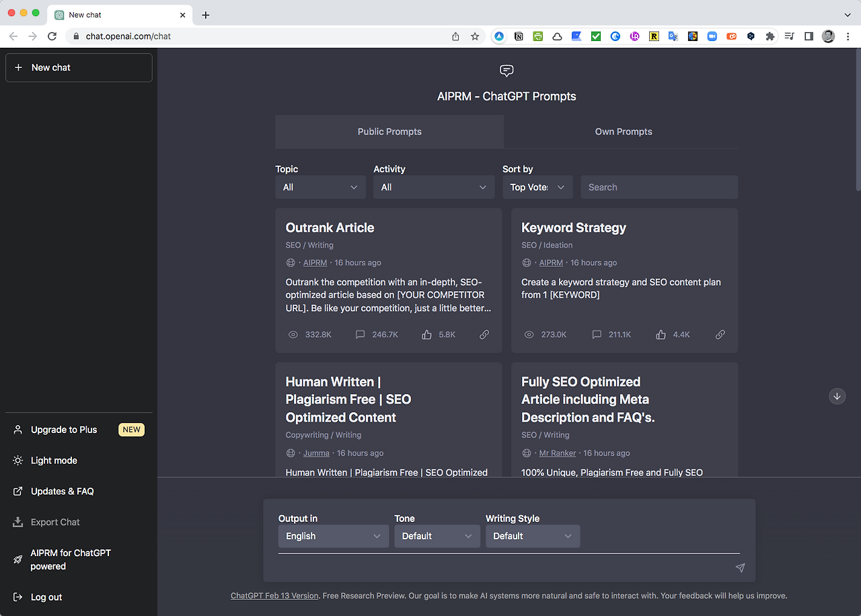Viewport: 861px width, 616px height.
Task: Click the chat message input box
Action: (x=504, y=567)
